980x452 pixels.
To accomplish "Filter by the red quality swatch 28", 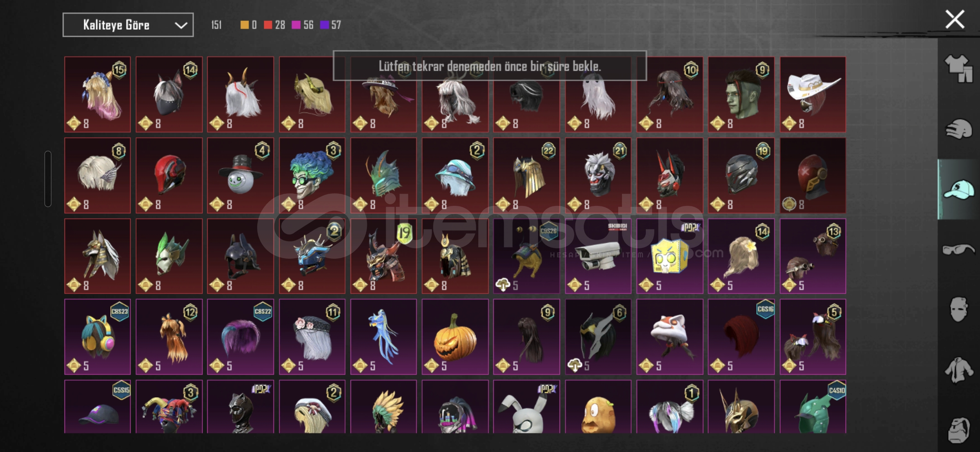I will [x=274, y=25].
